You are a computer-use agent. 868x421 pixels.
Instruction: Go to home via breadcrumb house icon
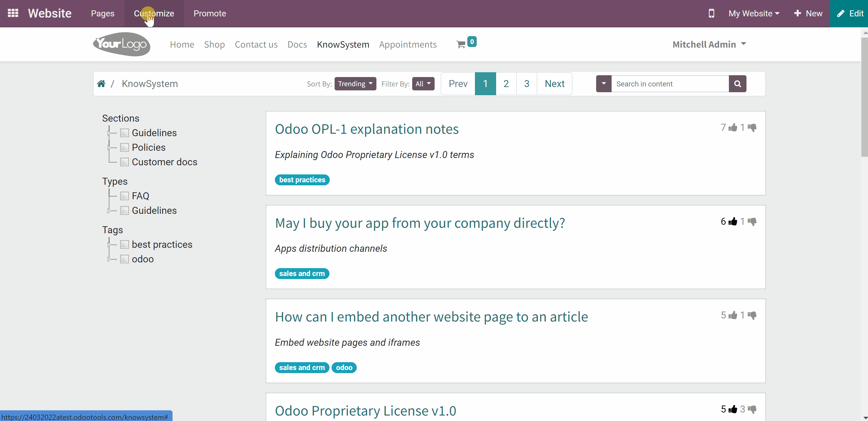point(101,83)
